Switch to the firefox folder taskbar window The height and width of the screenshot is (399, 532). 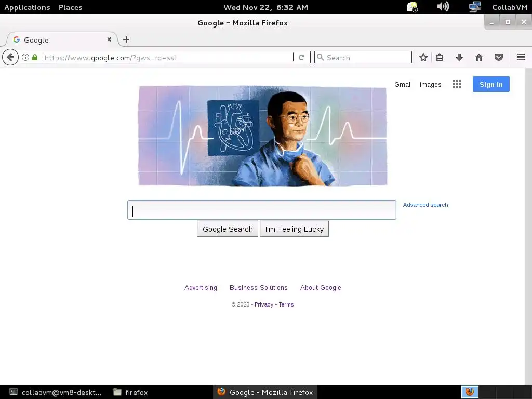[x=130, y=392]
